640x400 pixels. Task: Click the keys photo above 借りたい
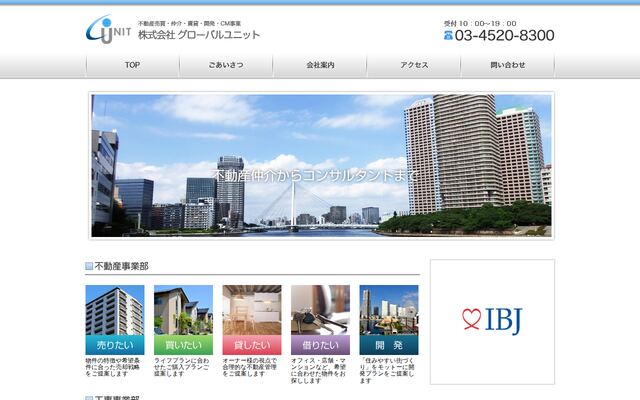tap(320, 310)
